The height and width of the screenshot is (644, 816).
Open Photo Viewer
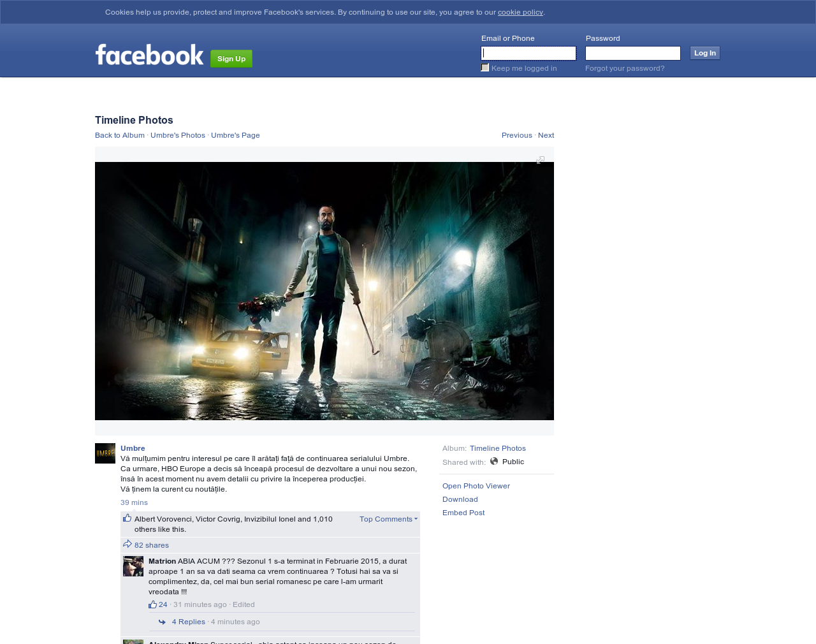pyautogui.click(x=476, y=486)
